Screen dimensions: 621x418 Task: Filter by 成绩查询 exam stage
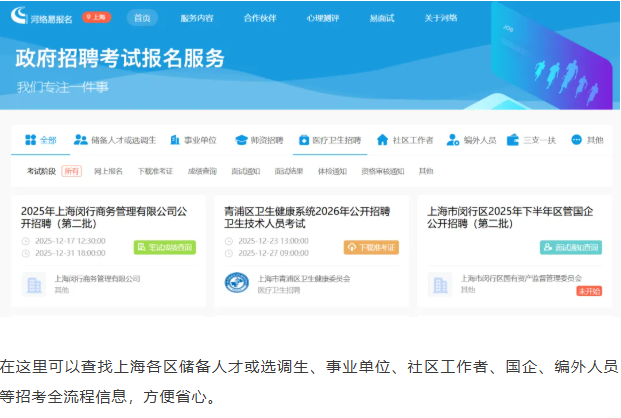click(202, 171)
